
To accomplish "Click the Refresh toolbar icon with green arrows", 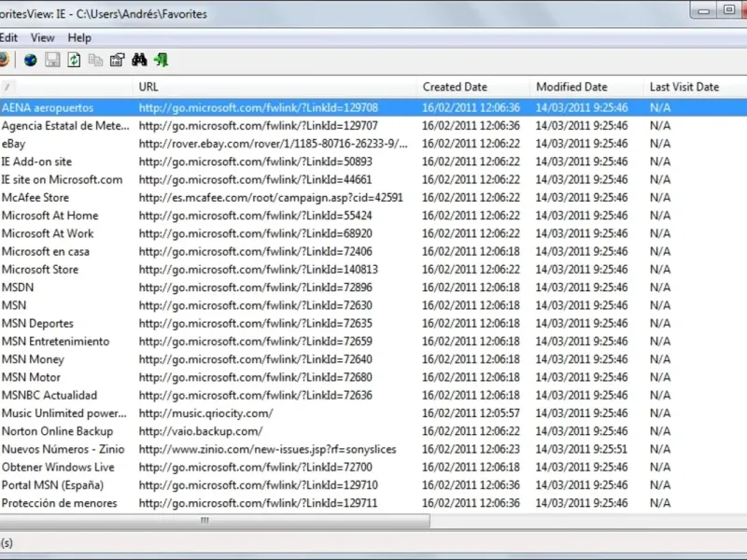I will 74,60.
